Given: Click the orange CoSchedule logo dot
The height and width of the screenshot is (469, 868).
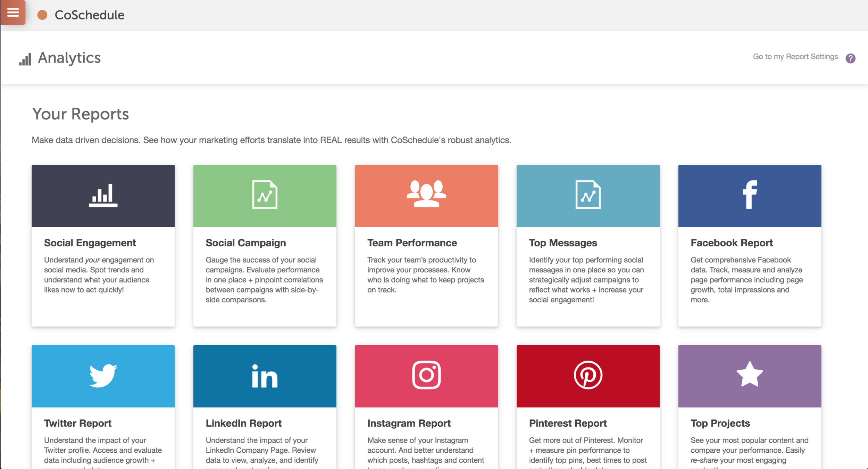Looking at the screenshot, I should point(42,15).
